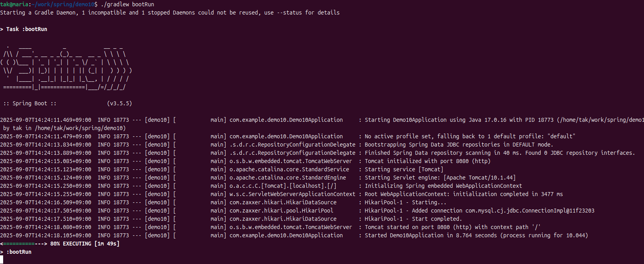Click the ':: Spring Boot ::' label
The image size is (644, 264).
point(30,103)
